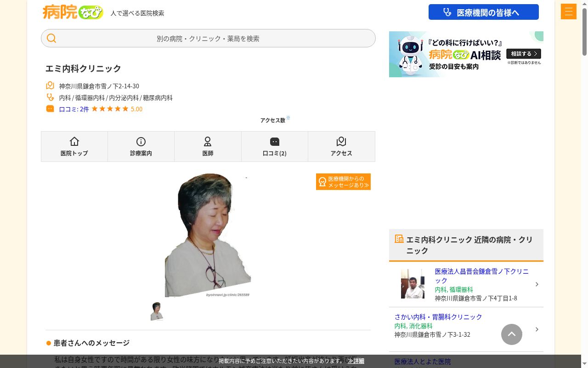
Task: Click the ≫詳細 link in the notice bar
Action: click(356, 361)
